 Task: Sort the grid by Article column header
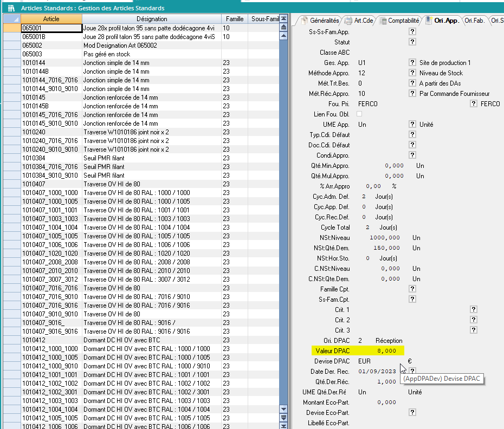pyautogui.click(x=51, y=19)
